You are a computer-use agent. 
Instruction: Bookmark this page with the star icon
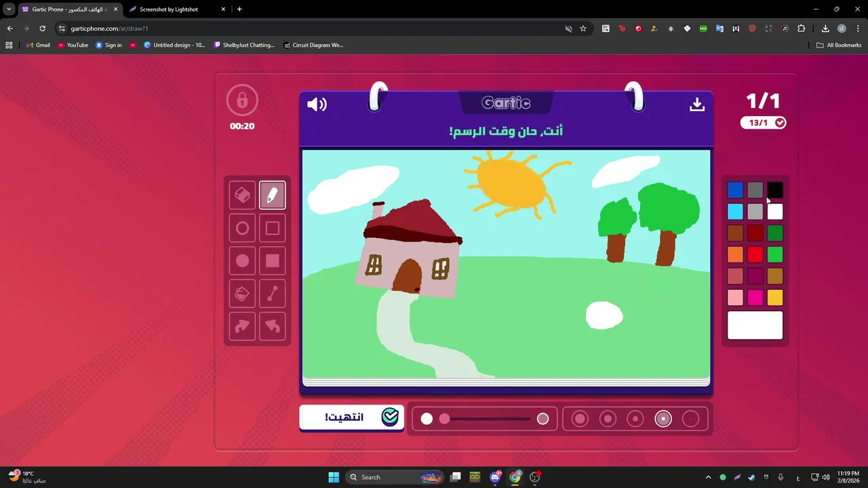point(583,28)
